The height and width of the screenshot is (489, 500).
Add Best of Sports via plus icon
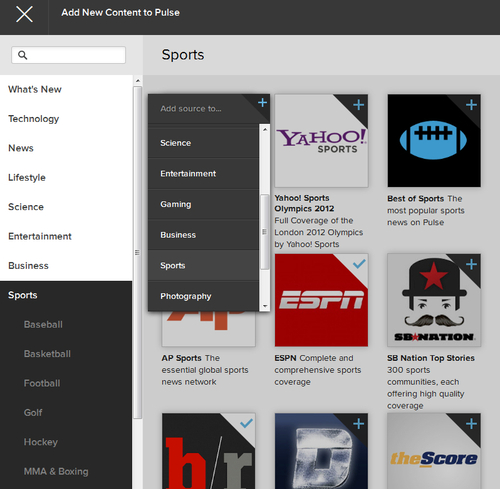coord(471,105)
